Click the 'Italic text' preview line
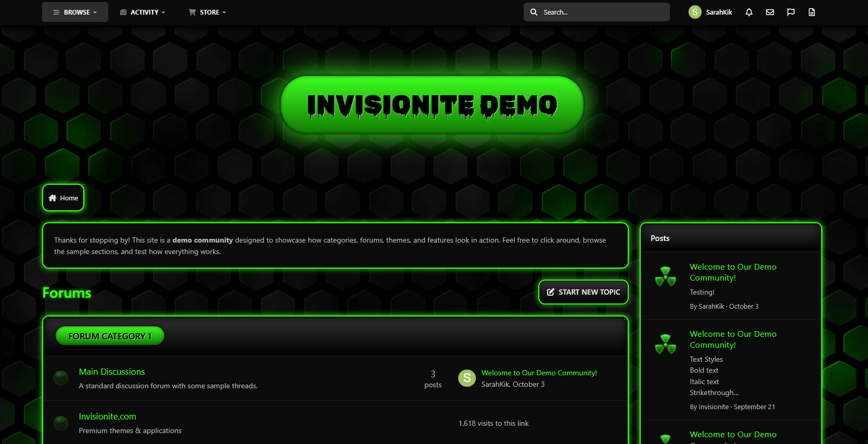This screenshot has height=444, width=868. tap(704, 382)
